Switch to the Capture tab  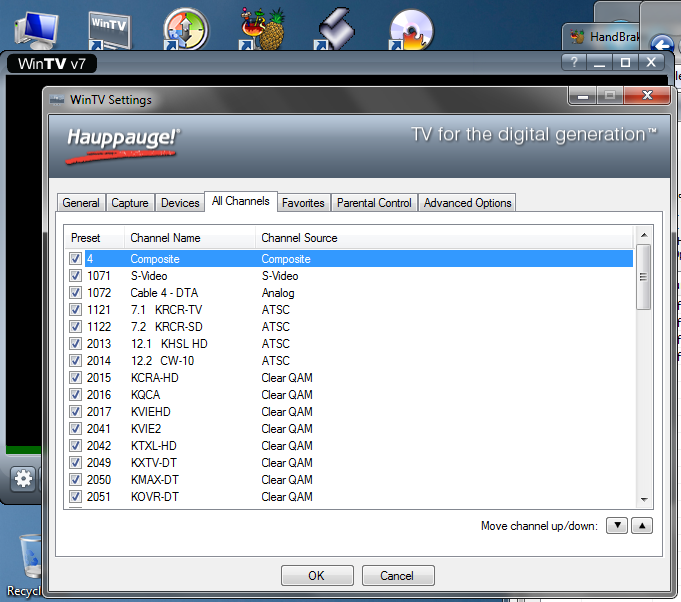point(130,203)
